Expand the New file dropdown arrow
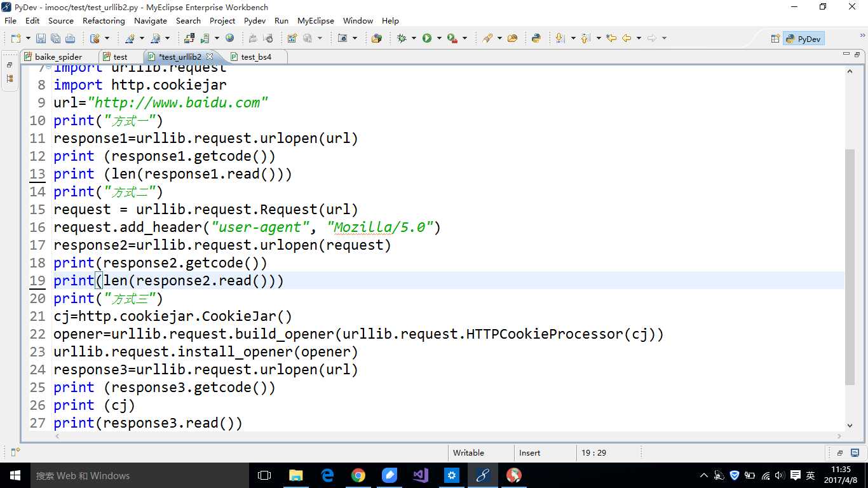 27,39
